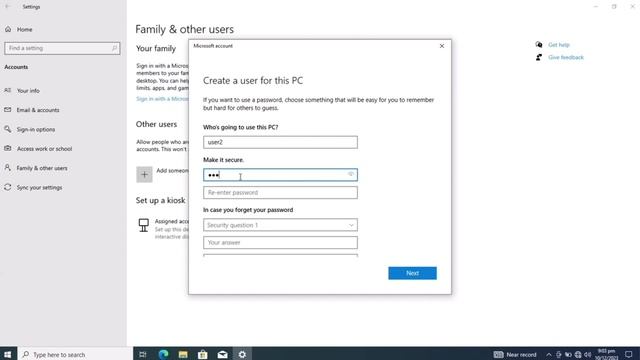This screenshot has height=360, width=640.
Task: Click Sign in with a Microsoft account link
Action: click(x=162, y=99)
